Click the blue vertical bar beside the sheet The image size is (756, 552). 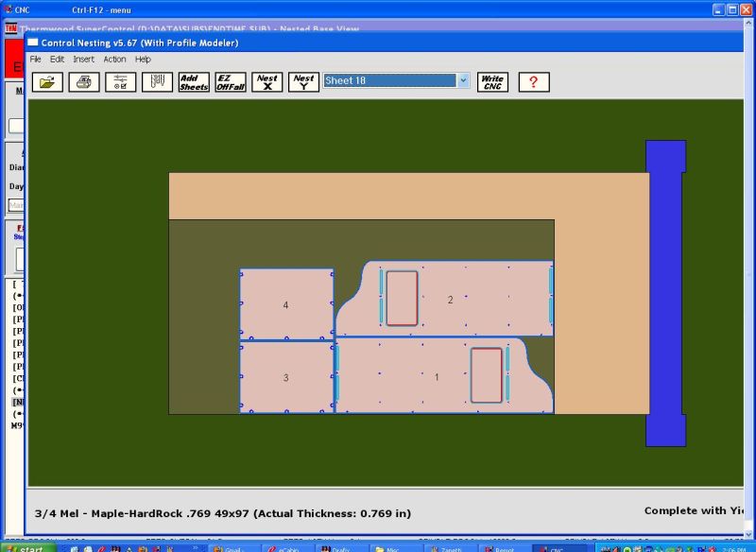664,293
